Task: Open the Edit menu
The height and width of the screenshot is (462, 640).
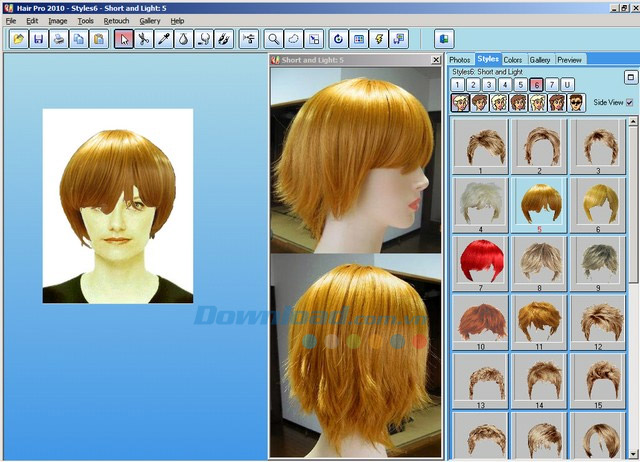Action: [32, 21]
